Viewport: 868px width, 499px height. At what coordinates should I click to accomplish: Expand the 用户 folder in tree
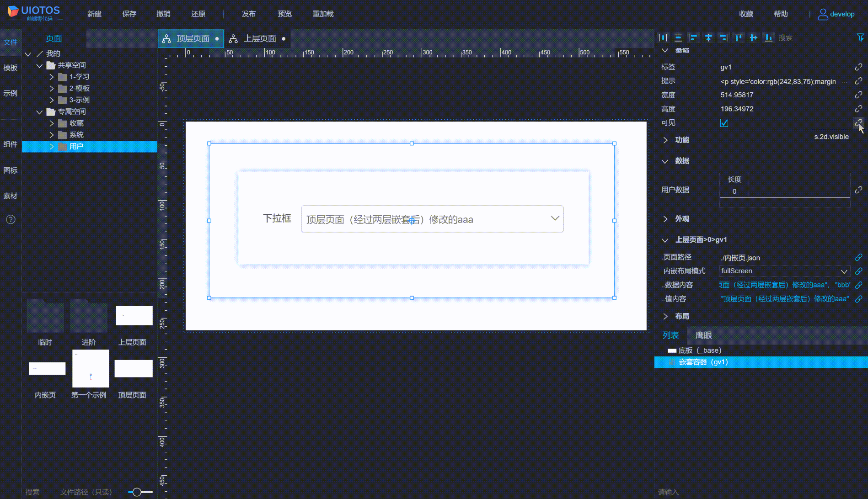point(52,147)
